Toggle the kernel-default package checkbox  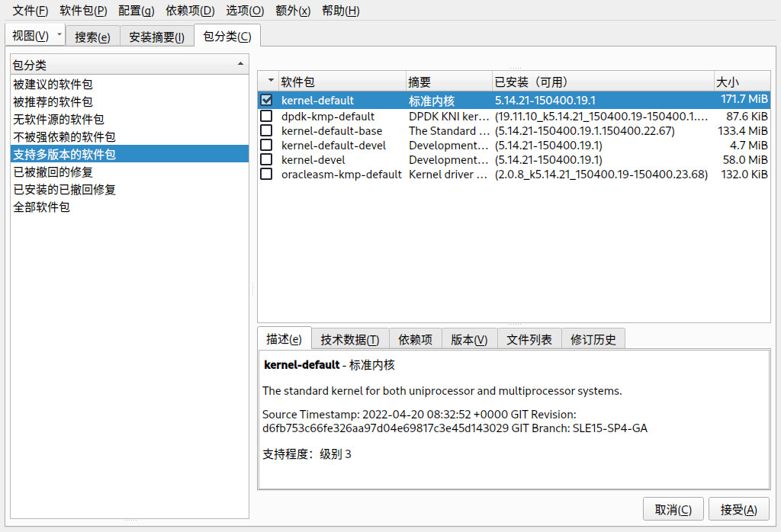pyautogui.click(x=266, y=101)
